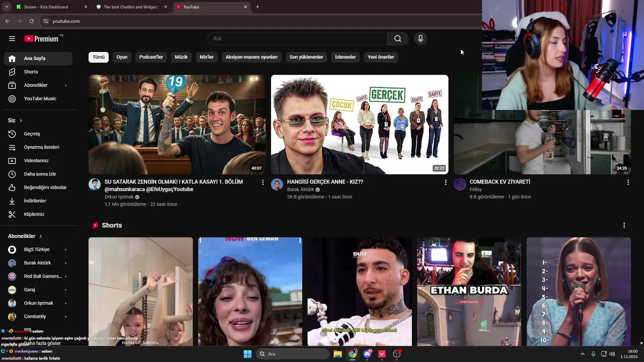This screenshot has height=362, width=644.
Task: Open Shorts in the sidebar
Action: click(38, 72)
